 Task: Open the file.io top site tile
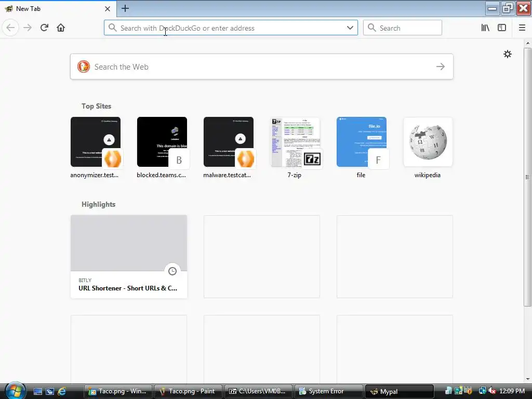(x=362, y=148)
